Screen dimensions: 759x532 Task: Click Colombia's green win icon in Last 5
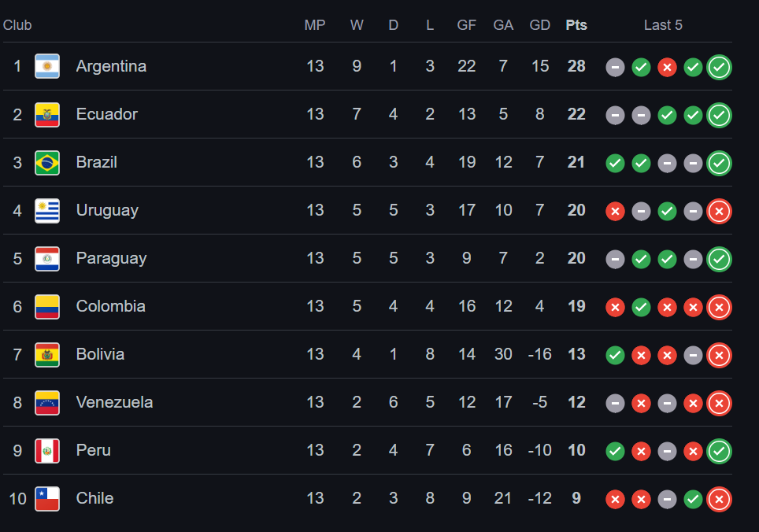pos(642,307)
